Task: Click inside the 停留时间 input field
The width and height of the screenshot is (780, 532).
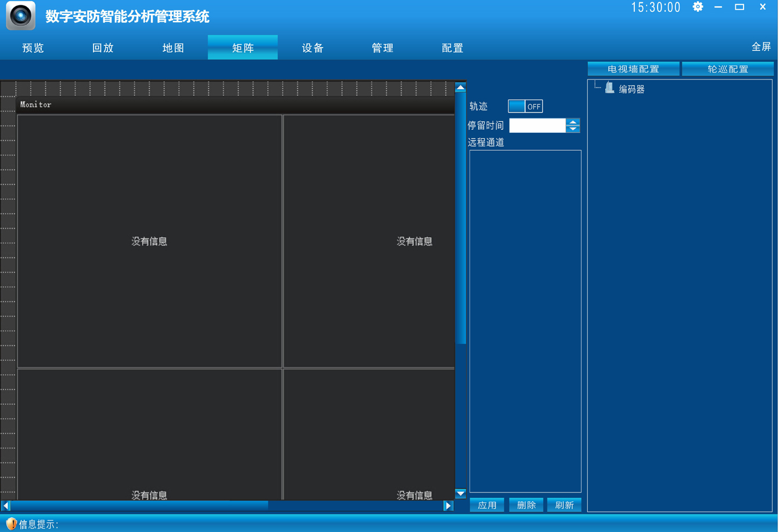Action: [x=537, y=125]
